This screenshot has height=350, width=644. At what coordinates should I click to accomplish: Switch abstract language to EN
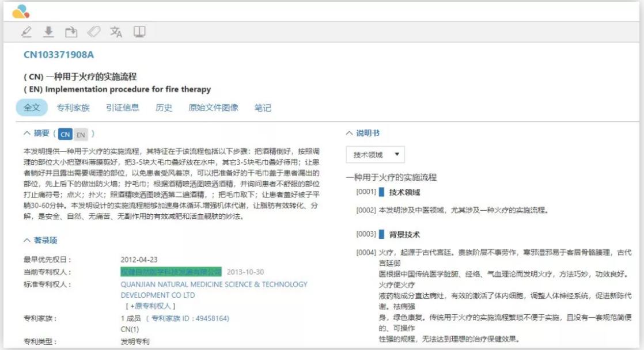click(81, 135)
